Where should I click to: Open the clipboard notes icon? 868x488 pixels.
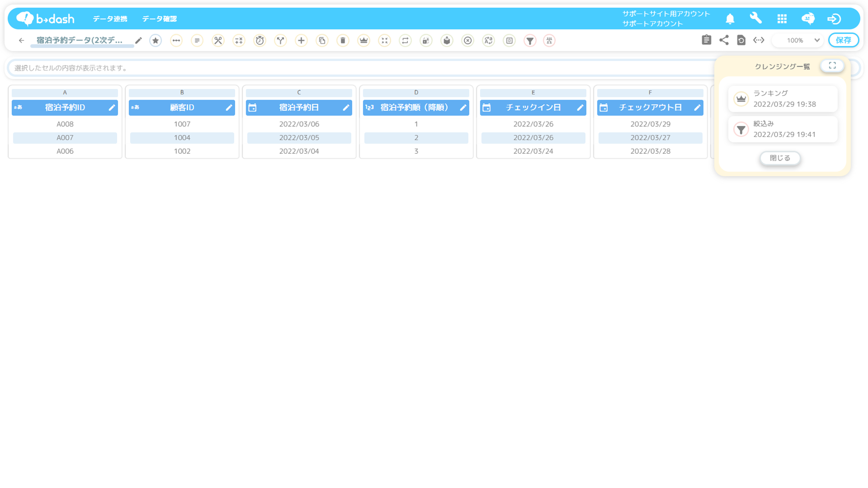click(706, 40)
